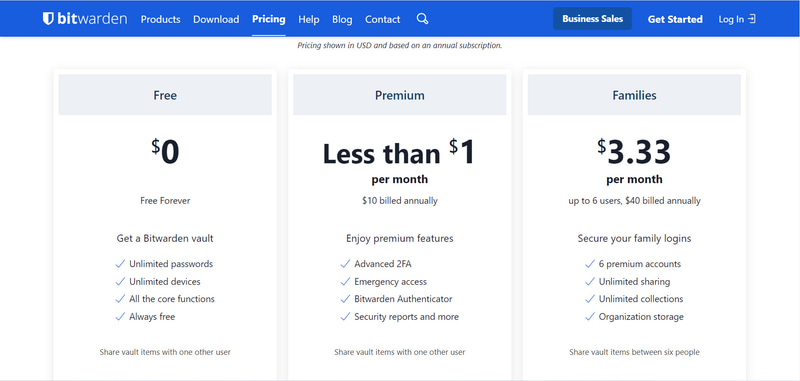This screenshot has width=800, height=381.
Task: Click '$10 billed annually' text
Action: [x=399, y=201]
